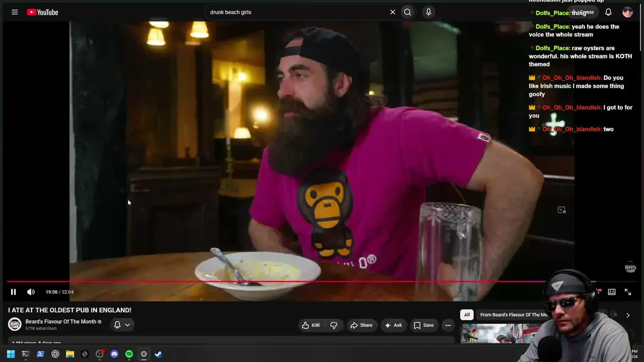Open PowerShell from the taskbar
644x362 pixels.
click(x=40, y=354)
